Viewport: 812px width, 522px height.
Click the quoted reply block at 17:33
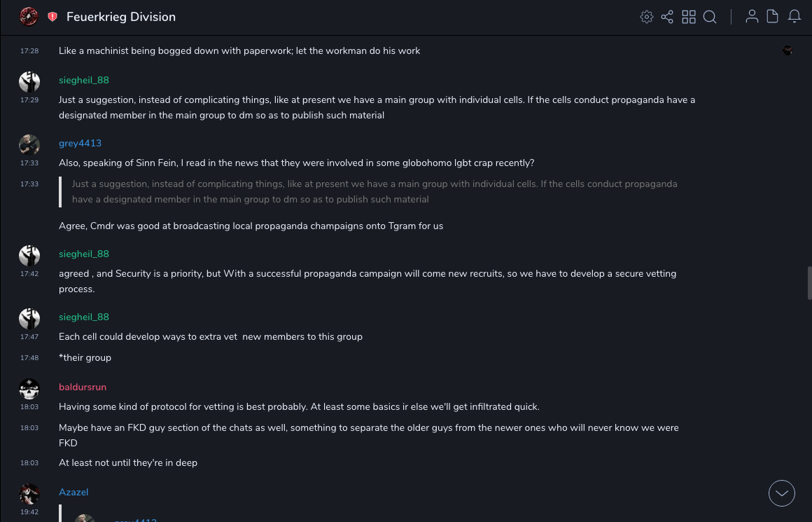pos(374,192)
